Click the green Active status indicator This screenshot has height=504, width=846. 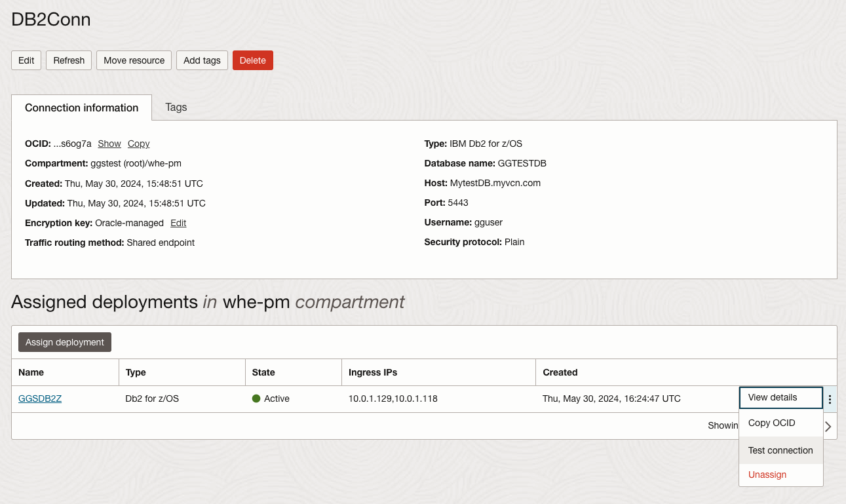click(x=256, y=398)
